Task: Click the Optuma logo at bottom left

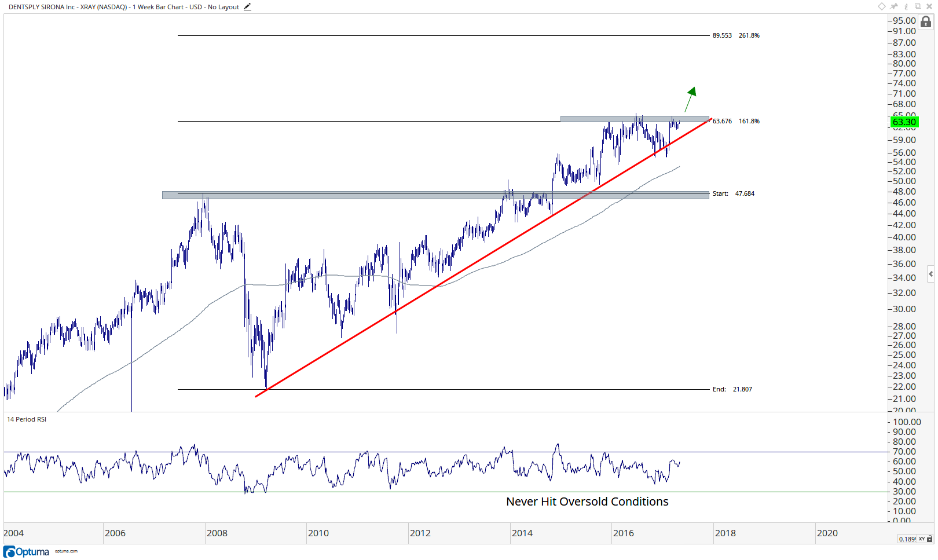Action: pos(27,551)
